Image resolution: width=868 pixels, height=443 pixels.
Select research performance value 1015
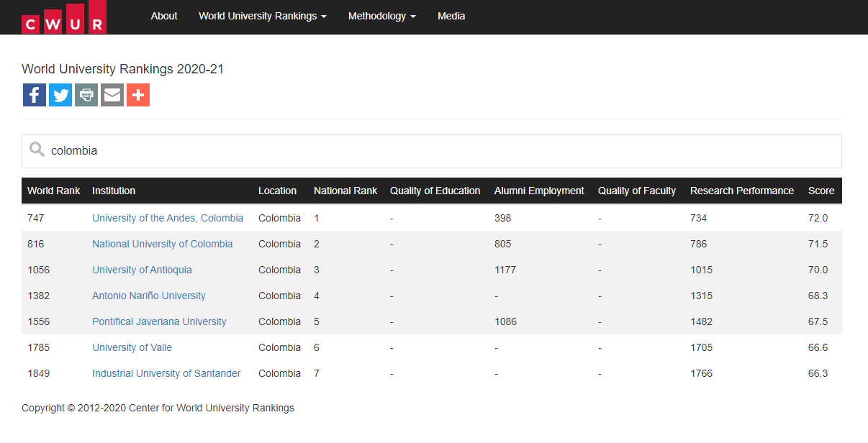pyautogui.click(x=701, y=270)
